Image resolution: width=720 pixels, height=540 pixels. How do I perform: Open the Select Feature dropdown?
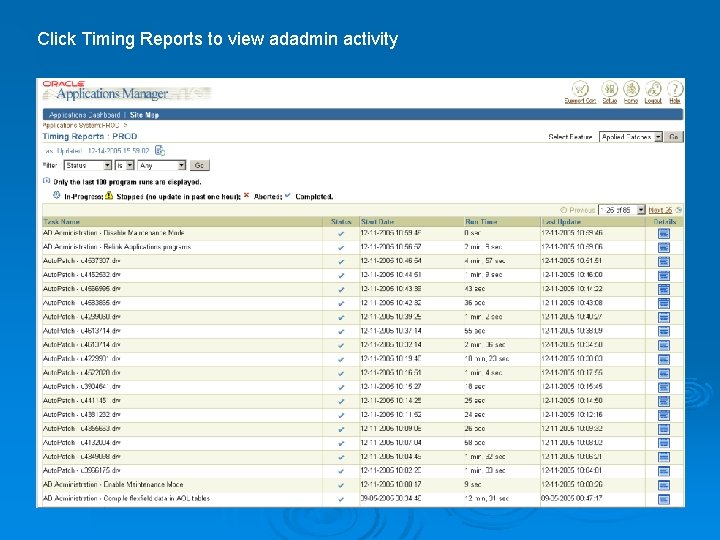pos(630,137)
